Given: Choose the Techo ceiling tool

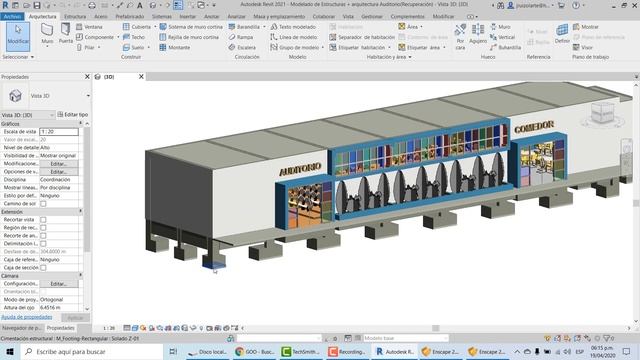Looking at the screenshot, I should click(x=134, y=37).
